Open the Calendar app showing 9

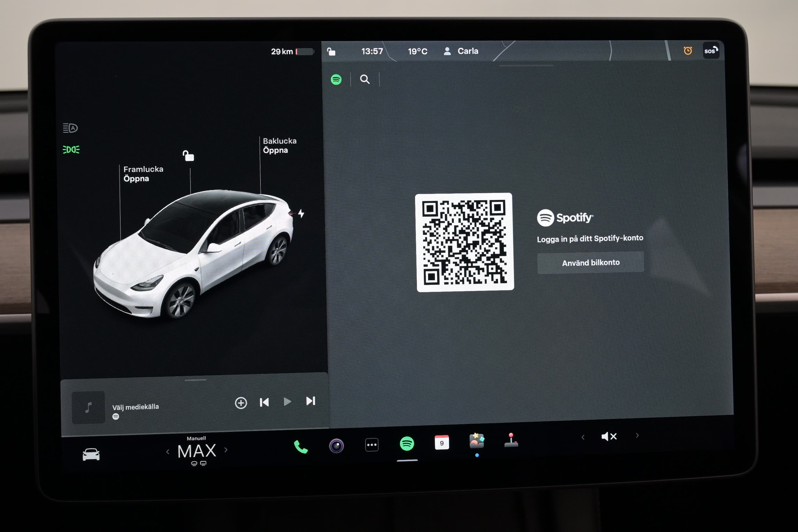tap(442, 443)
